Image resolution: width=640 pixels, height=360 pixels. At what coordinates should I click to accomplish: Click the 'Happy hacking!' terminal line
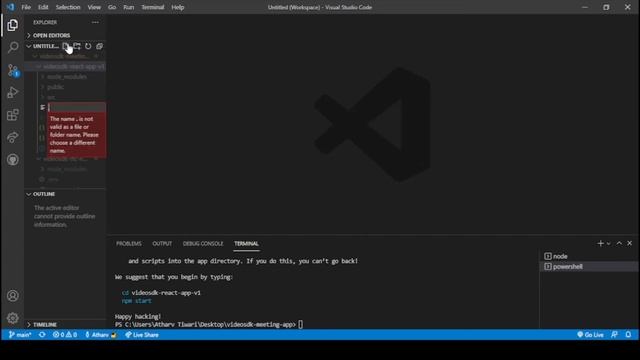(x=138, y=317)
